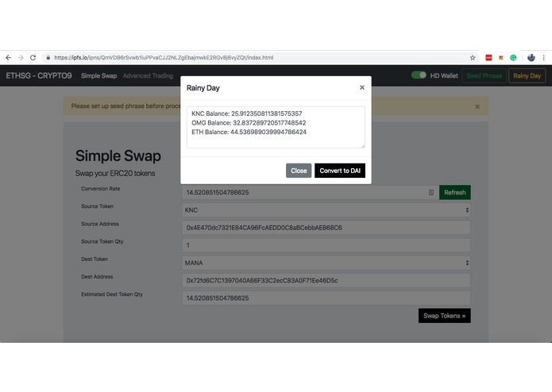
Task: Click the 'Conversion Rate' label
Action: pyautogui.click(x=101, y=188)
